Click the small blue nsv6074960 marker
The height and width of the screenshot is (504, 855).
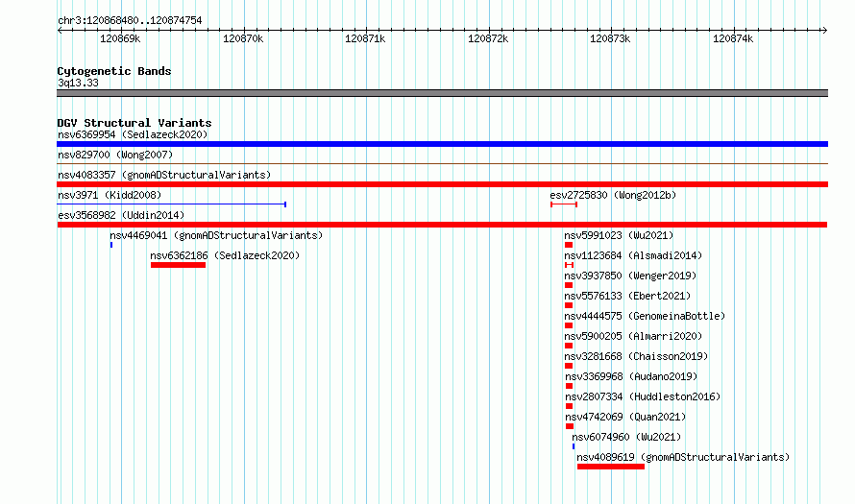[574, 446]
